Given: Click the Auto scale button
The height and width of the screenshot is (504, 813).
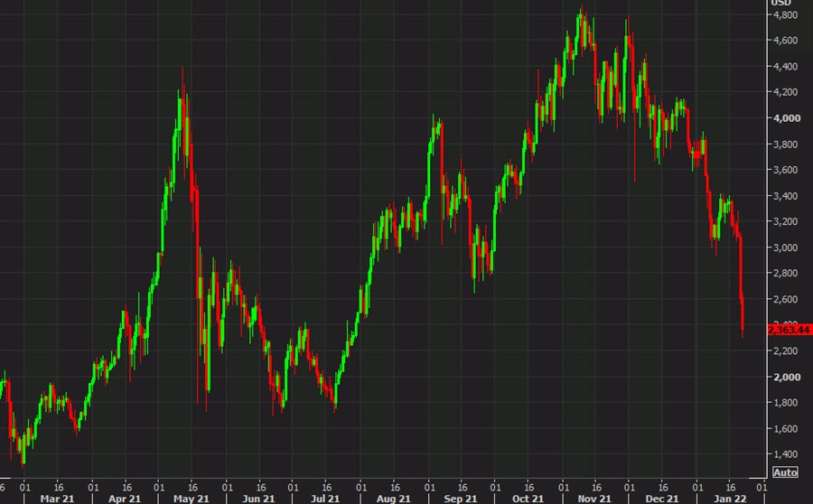Looking at the screenshot, I should coord(784,471).
